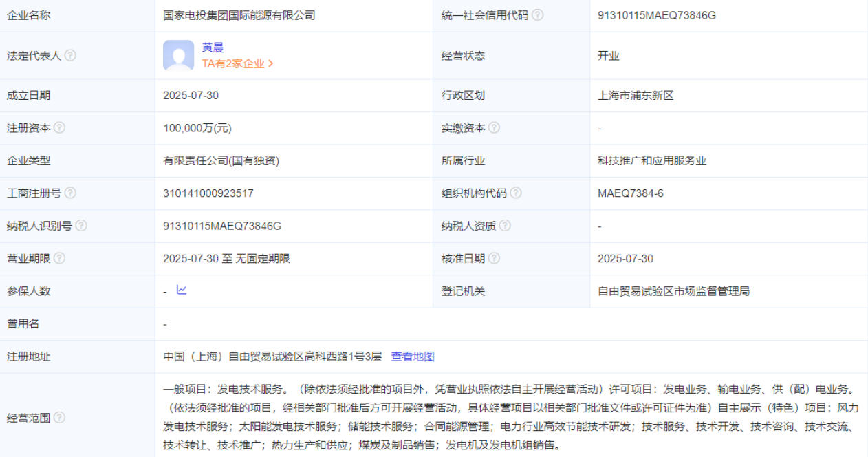
Task: Click the help icon next to 法定代表人
Action: click(x=70, y=56)
